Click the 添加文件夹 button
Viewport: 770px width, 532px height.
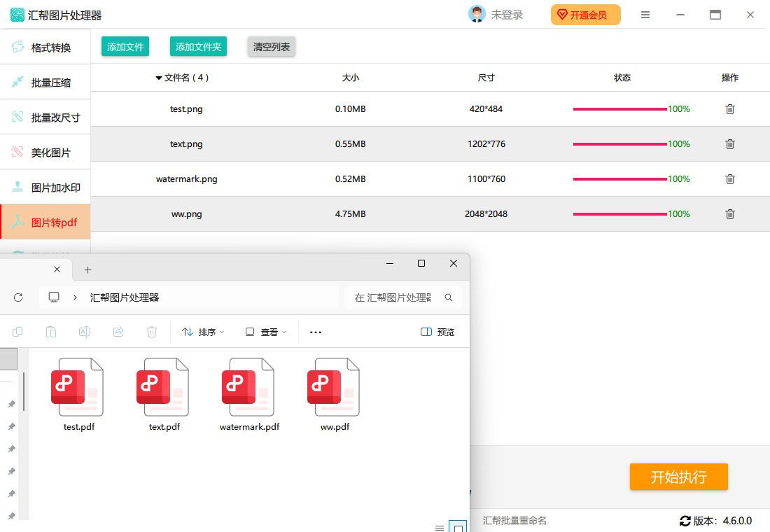click(198, 47)
